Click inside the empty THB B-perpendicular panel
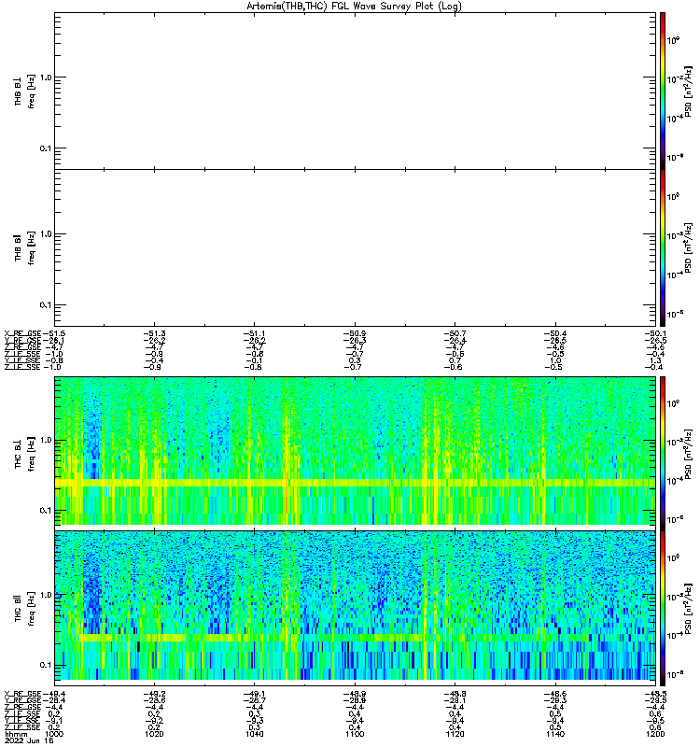The height and width of the screenshot is (747, 700). pos(356,91)
